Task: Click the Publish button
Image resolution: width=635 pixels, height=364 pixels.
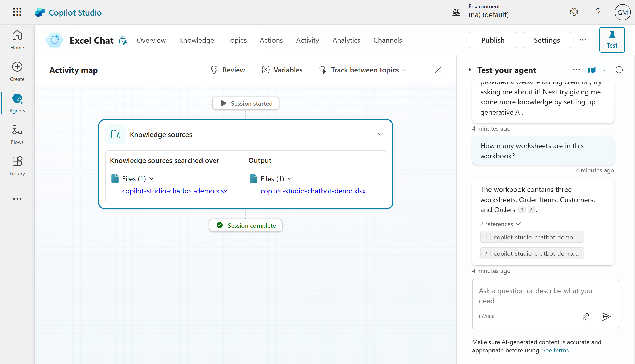Action: [x=493, y=40]
